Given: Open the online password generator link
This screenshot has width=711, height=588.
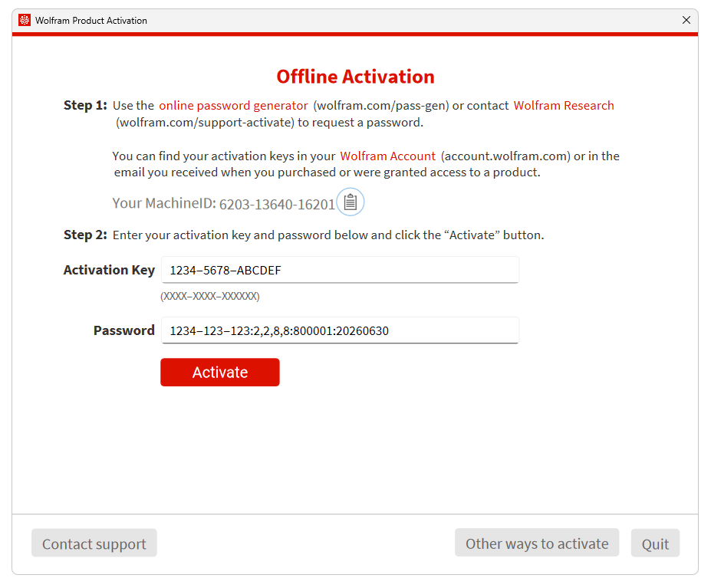Looking at the screenshot, I should [x=233, y=106].
